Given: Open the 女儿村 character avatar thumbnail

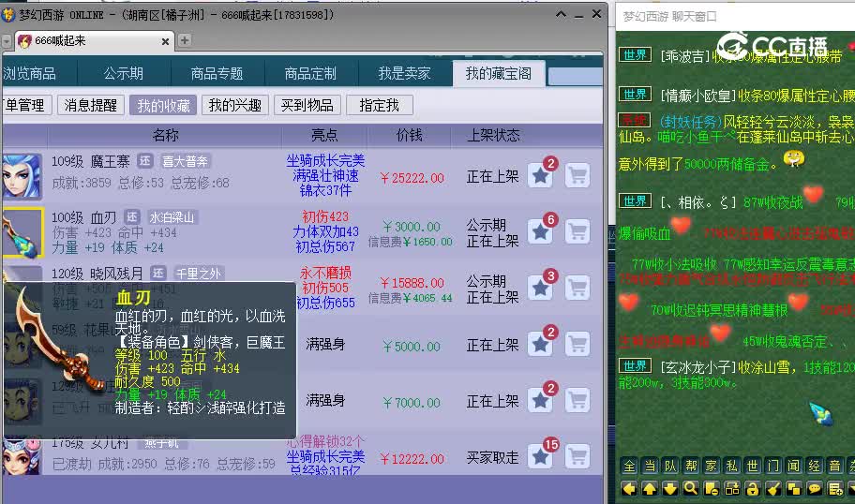Looking at the screenshot, I should click(22, 456).
